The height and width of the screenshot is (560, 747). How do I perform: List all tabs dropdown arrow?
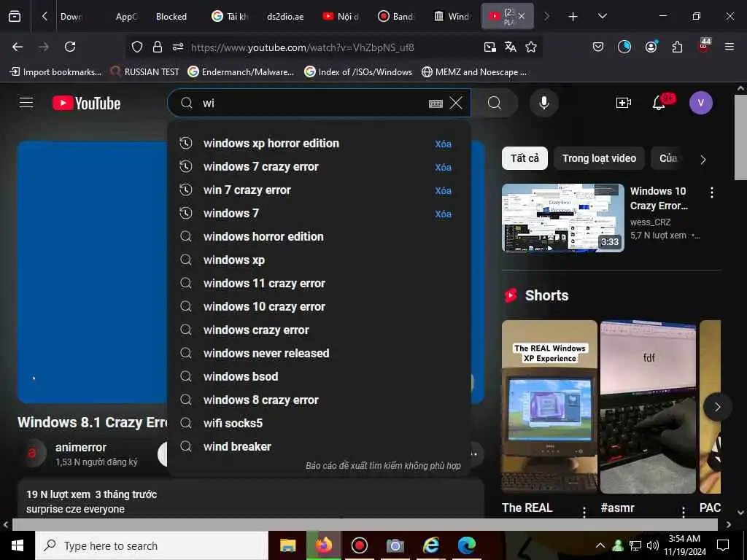coord(602,17)
